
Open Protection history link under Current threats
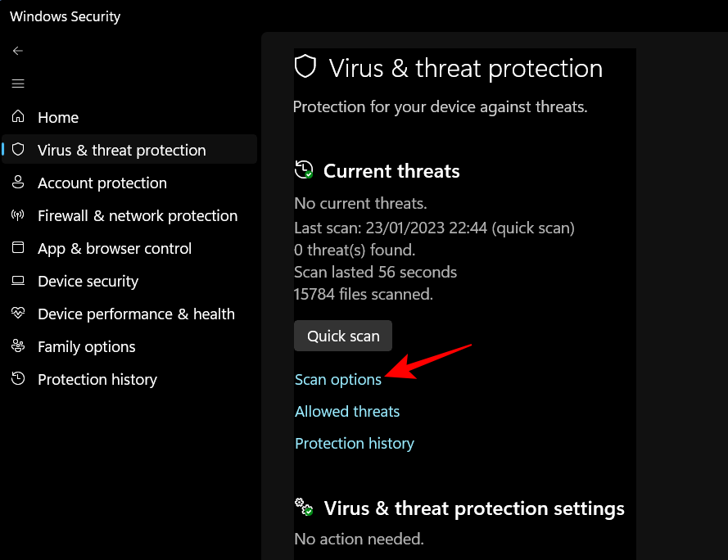[355, 444]
